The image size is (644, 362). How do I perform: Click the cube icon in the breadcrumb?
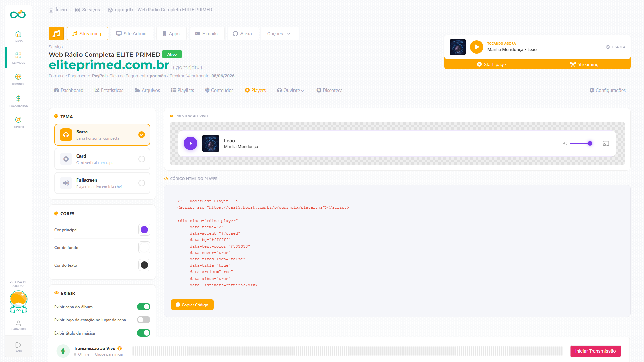110,10
